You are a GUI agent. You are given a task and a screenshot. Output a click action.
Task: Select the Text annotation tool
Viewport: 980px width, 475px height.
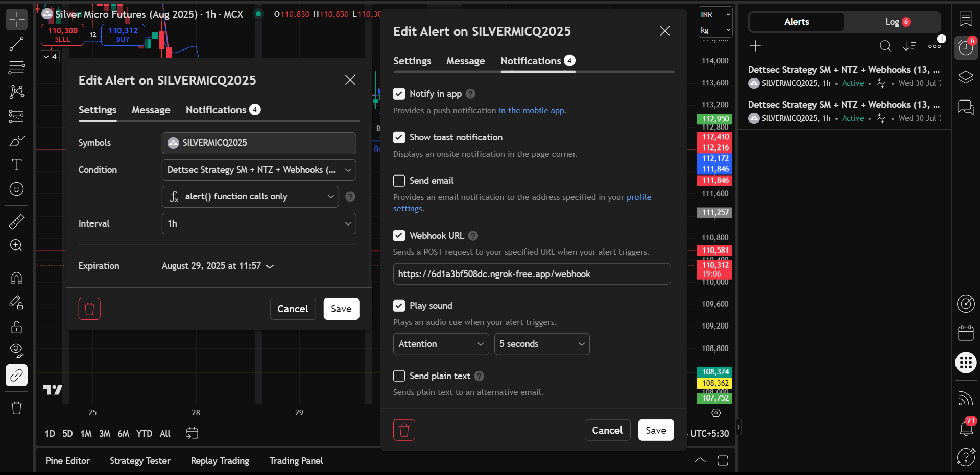(x=16, y=165)
